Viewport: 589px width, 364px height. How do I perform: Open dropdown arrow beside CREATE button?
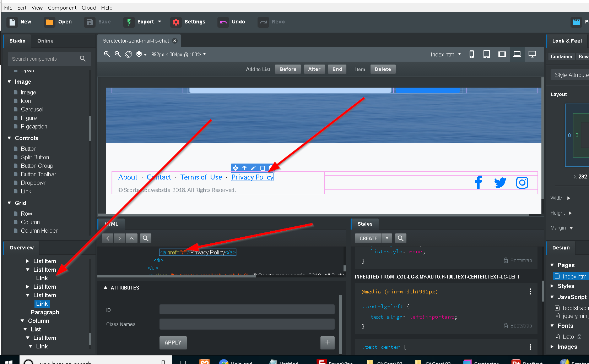[x=387, y=238]
